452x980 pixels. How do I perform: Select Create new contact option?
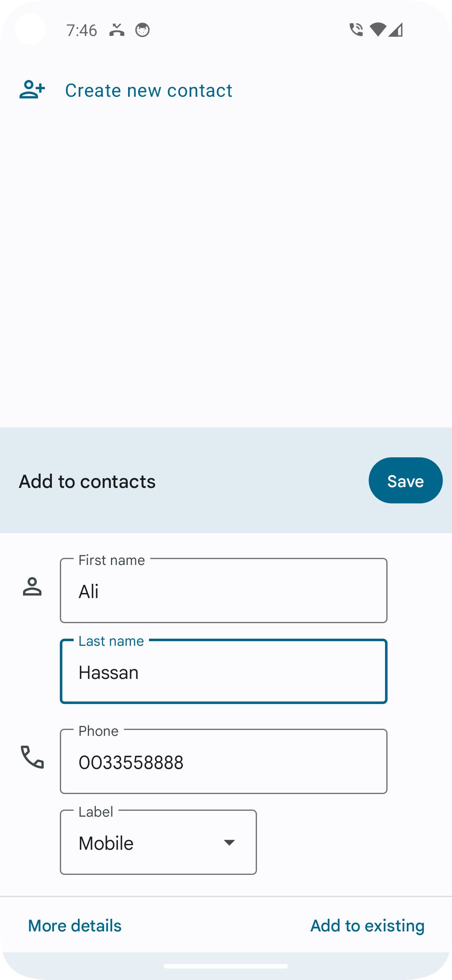(x=149, y=90)
